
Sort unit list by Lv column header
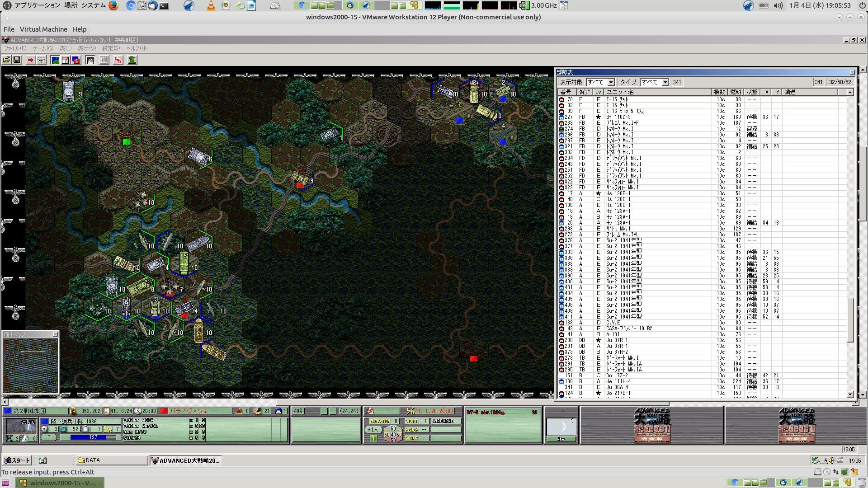point(598,92)
